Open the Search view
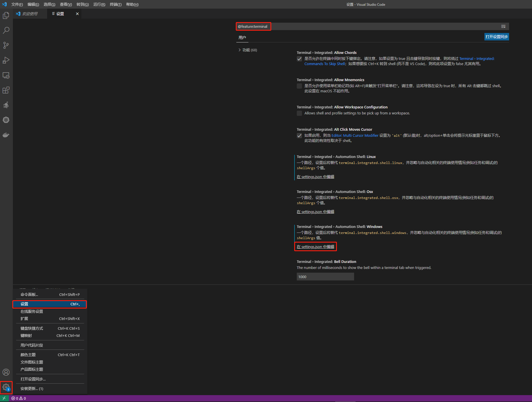This screenshot has width=532, height=402. click(x=6, y=30)
